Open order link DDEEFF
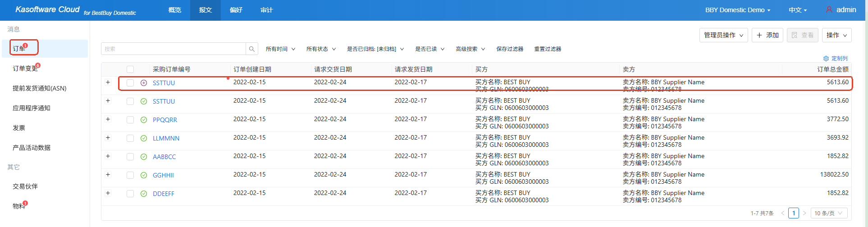Image resolution: width=868 pixels, height=227 pixels. click(163, 194)
